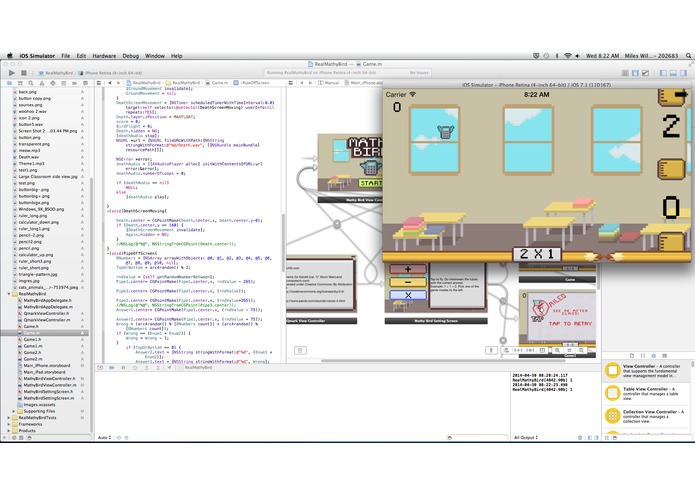Open the Help menu

coord(176,56)
